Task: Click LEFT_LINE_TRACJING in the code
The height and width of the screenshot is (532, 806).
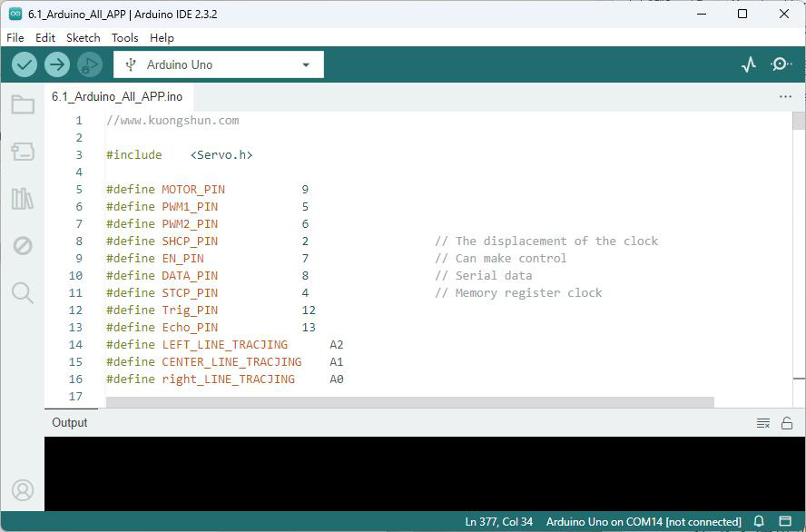Action: [x=224, y=344]
